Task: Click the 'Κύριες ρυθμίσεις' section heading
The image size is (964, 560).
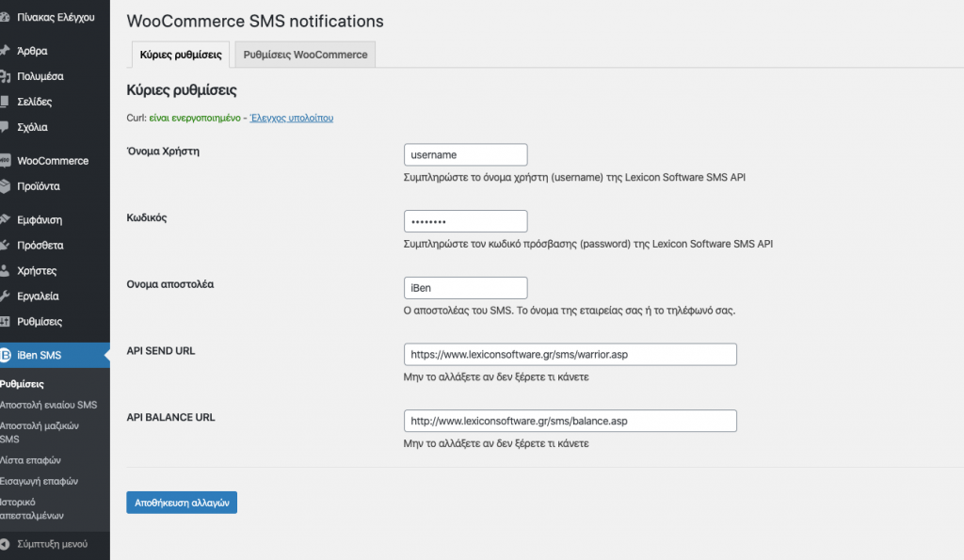Action: (182, 90)
